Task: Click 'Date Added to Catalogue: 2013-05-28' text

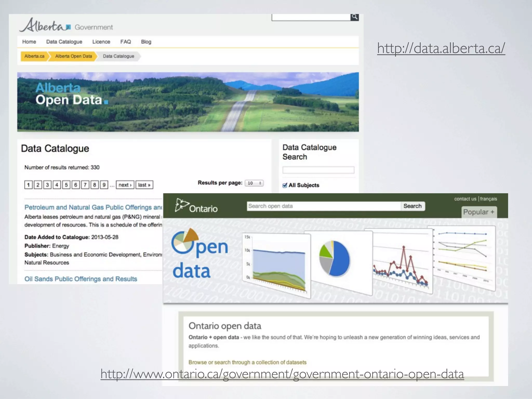Action: point(71,237)
